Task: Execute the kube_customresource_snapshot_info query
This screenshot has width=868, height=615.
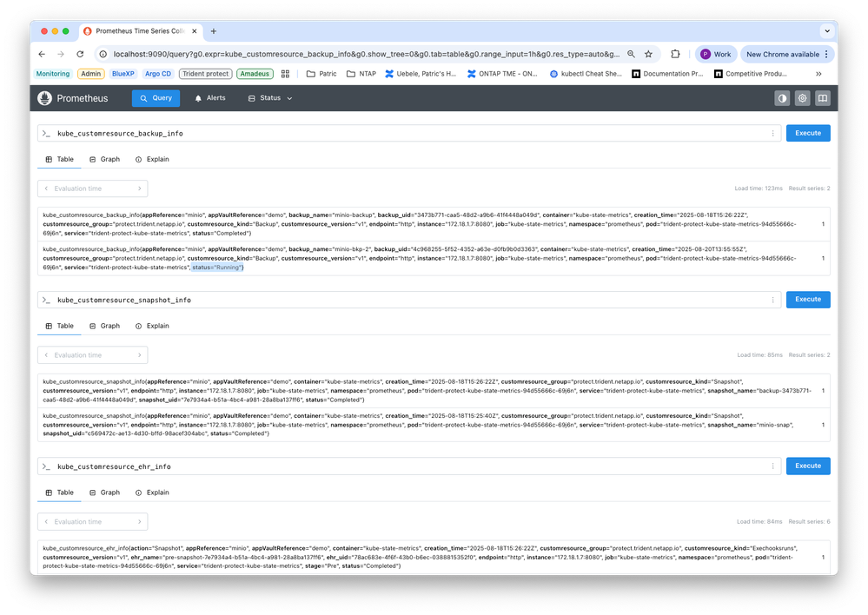Action: (x=808, y=300)
